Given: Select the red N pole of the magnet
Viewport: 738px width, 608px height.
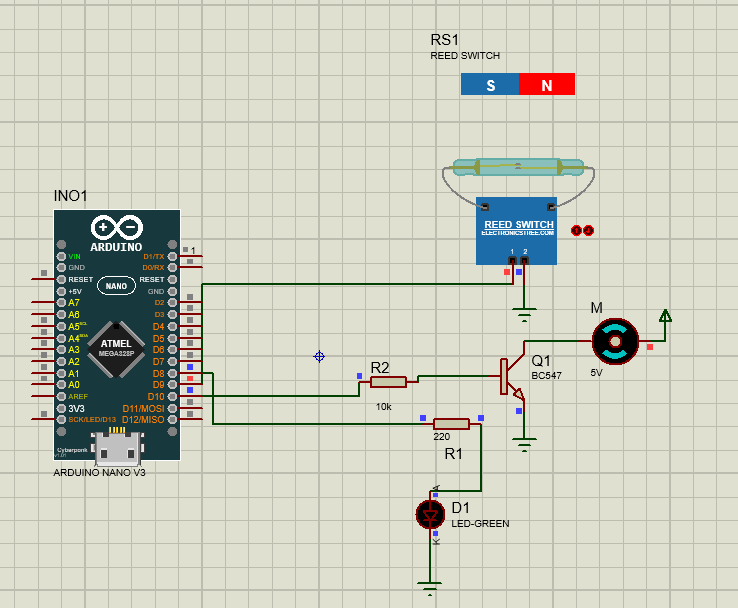Looking at the screenshot, I should (x=547, y=84).
